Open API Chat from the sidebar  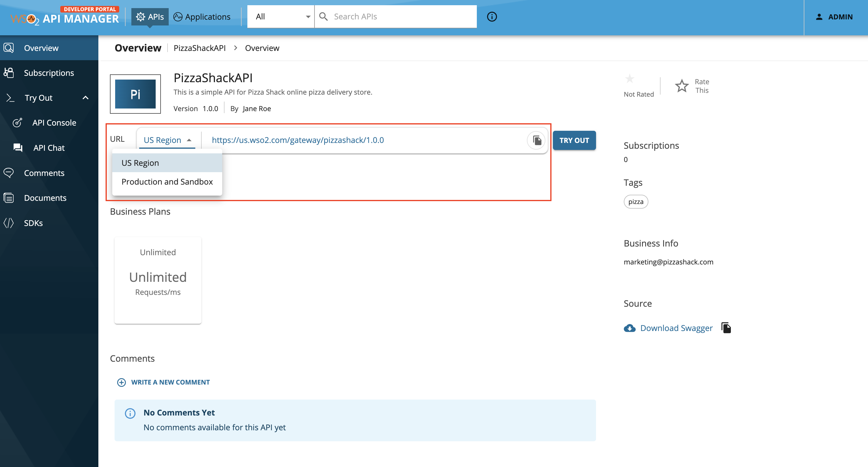[x=18, y=148]
